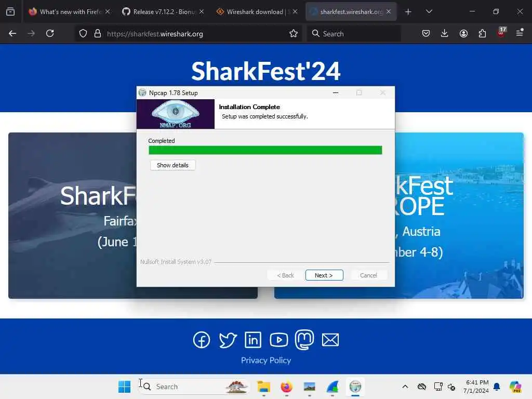Open the Wireshark fin taskbar icon

pos(332,387)
